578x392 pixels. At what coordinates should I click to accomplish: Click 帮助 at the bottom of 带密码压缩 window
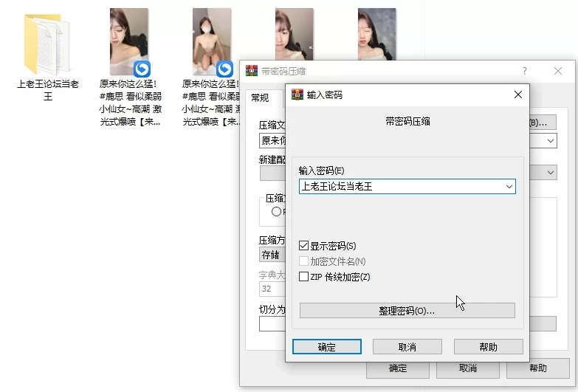537,368
